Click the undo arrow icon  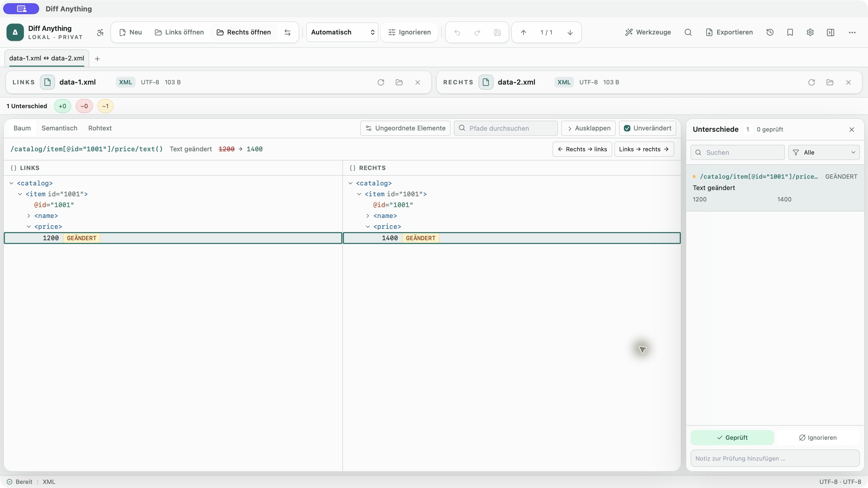pos(457,32)
